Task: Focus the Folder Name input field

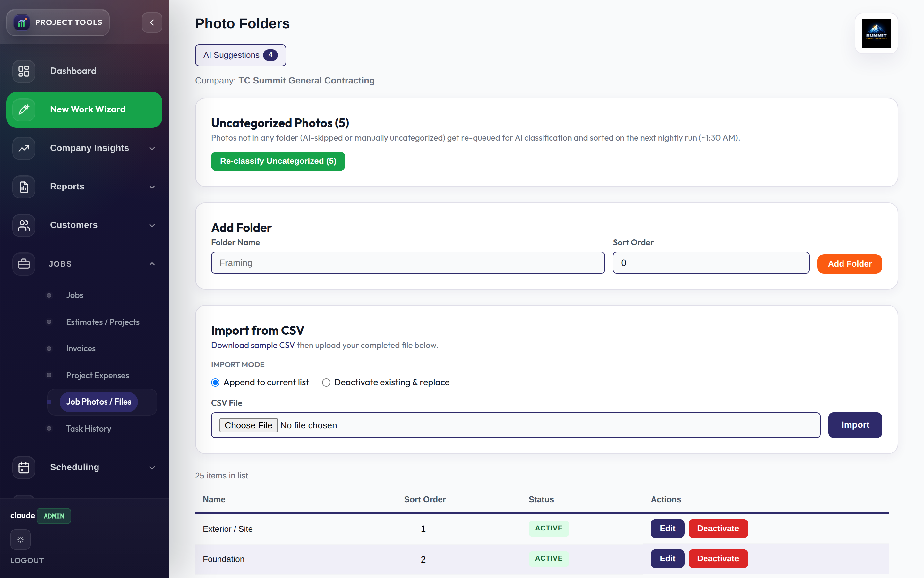Action: click(408, 263)
